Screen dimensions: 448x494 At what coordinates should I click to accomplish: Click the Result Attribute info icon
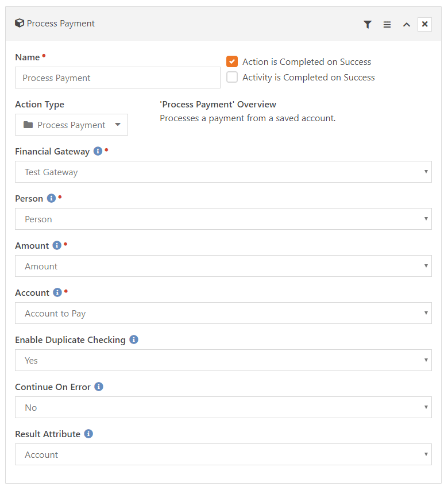(88, 434)
